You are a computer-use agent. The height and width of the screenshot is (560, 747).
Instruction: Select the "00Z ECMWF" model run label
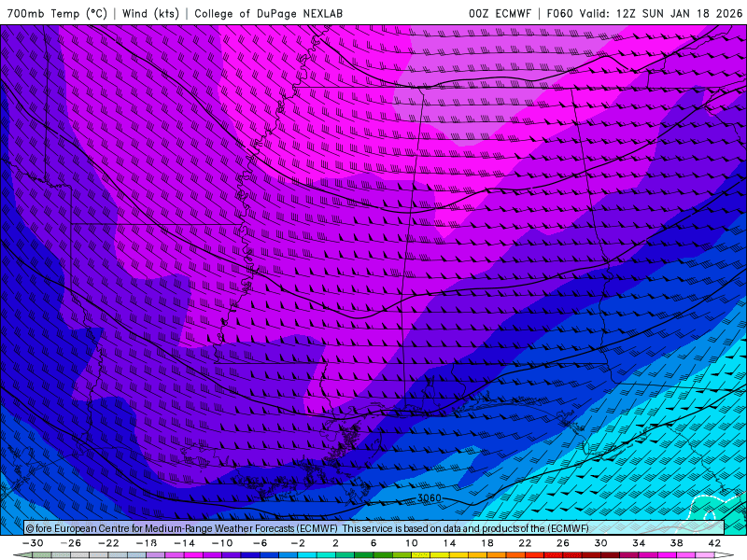click(500, 13)
